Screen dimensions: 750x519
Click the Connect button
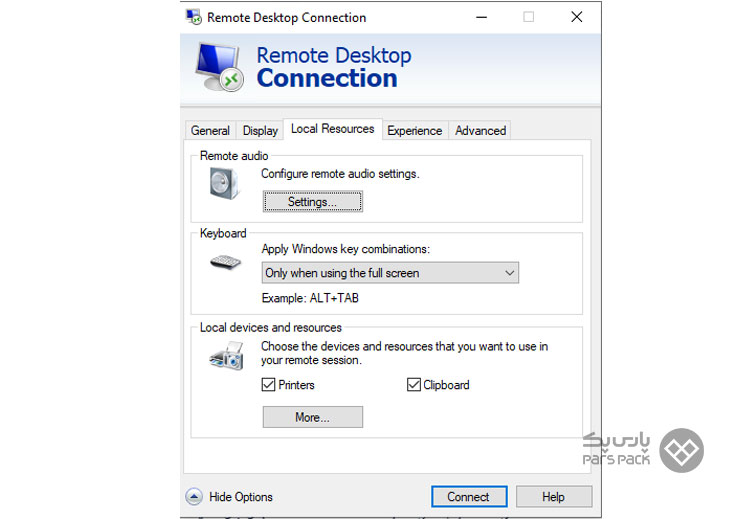469,497
